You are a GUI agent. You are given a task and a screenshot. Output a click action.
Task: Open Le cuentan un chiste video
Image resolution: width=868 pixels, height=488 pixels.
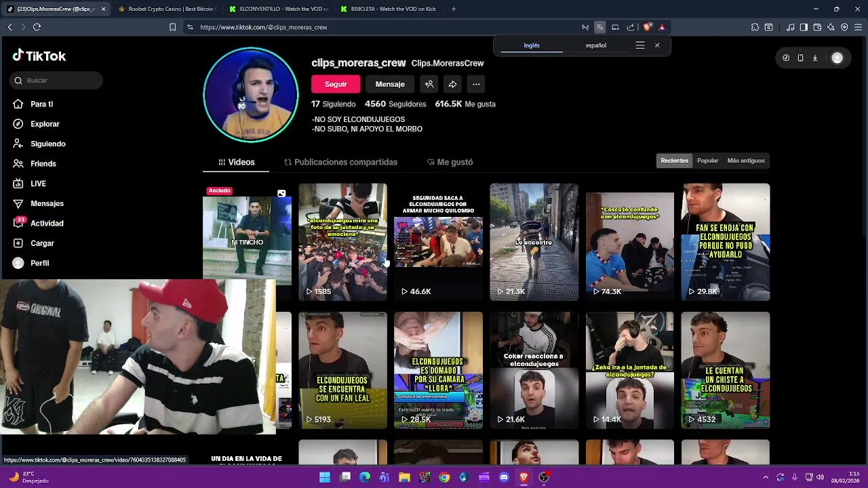(x=725, y=370)
